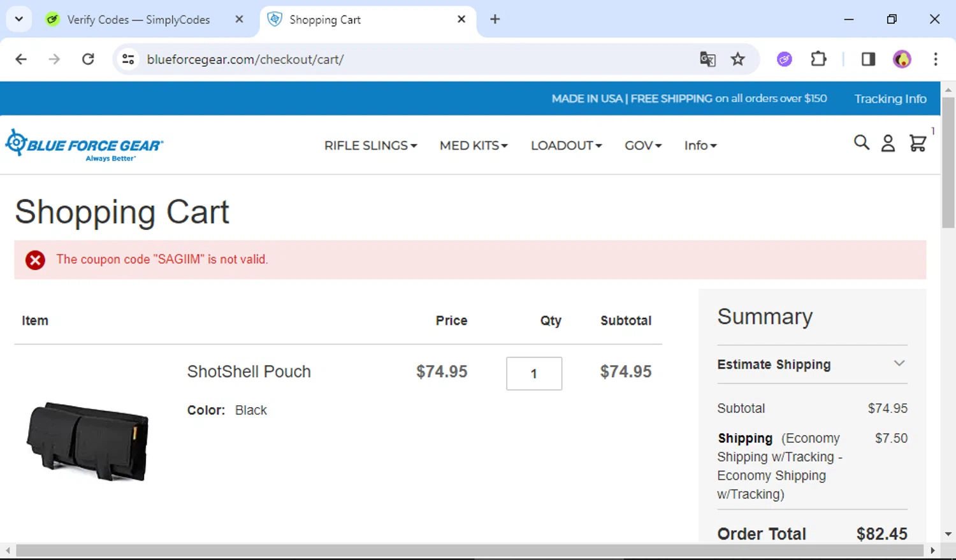The width and height of the screenshot is (956, 560).
Task: Open the Tracking Info link
Action: pos(890,99)
